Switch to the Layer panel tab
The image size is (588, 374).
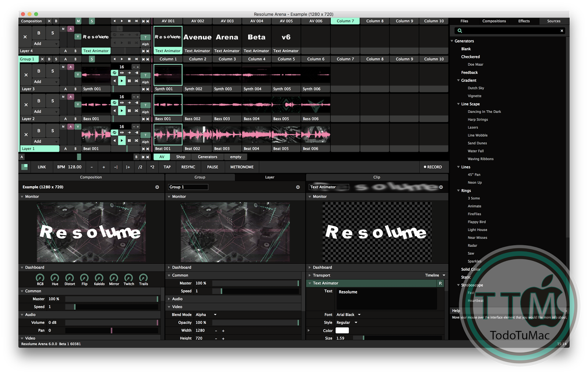tap(270, 177)
